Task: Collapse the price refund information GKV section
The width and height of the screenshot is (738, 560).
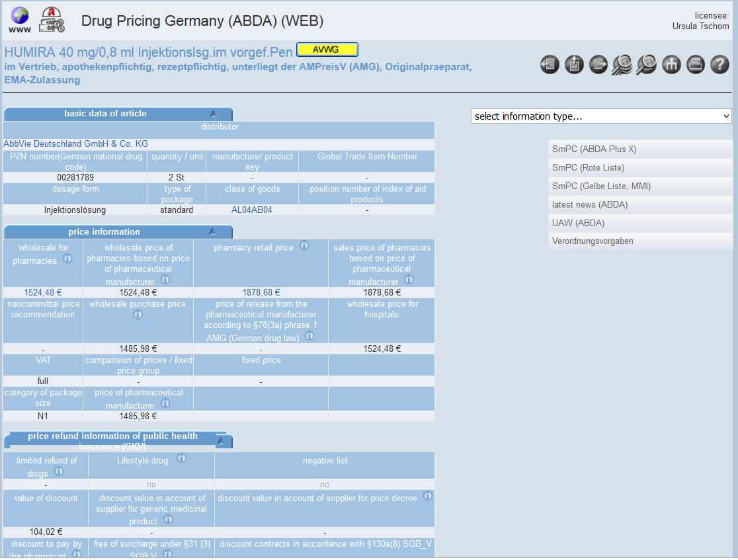Action: point(221,440)
